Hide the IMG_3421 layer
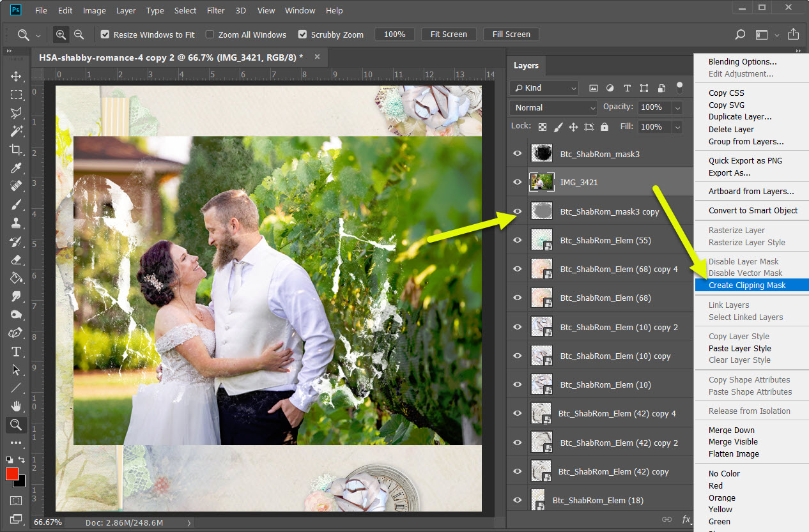This screenshot has height=532, width=809. pos(518,183)
